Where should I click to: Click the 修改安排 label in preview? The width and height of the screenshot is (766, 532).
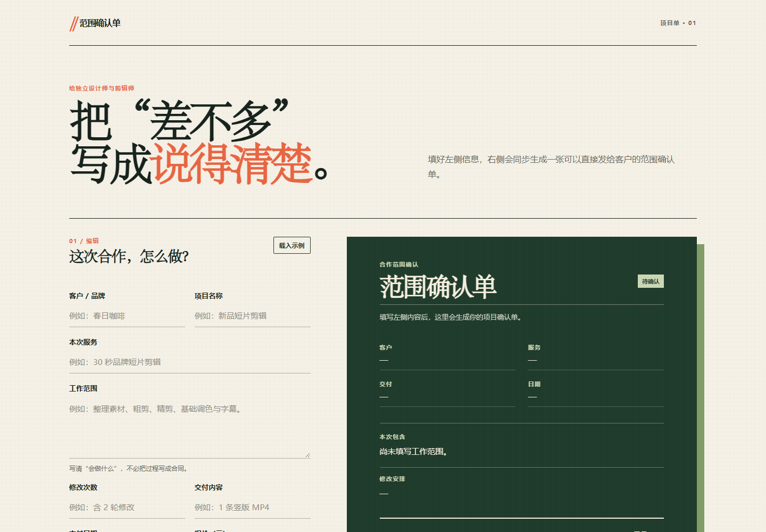(x=393, y=479)
